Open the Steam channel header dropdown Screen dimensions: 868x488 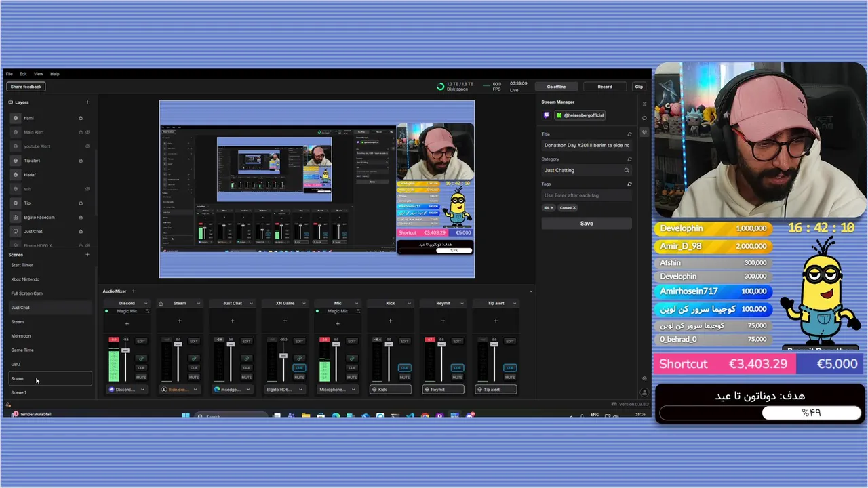pos(199,303)
